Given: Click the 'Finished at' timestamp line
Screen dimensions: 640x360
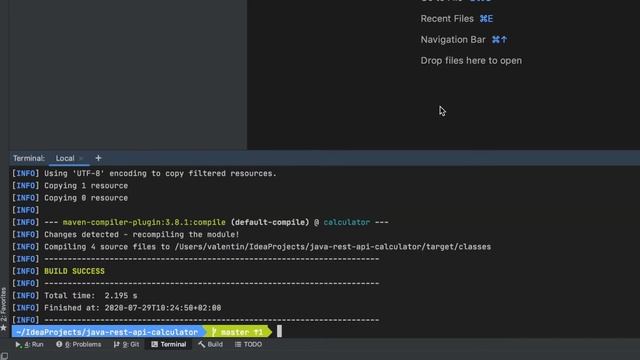Looking at the screenshot, I should pyautogui.click(x=116, y=308).
